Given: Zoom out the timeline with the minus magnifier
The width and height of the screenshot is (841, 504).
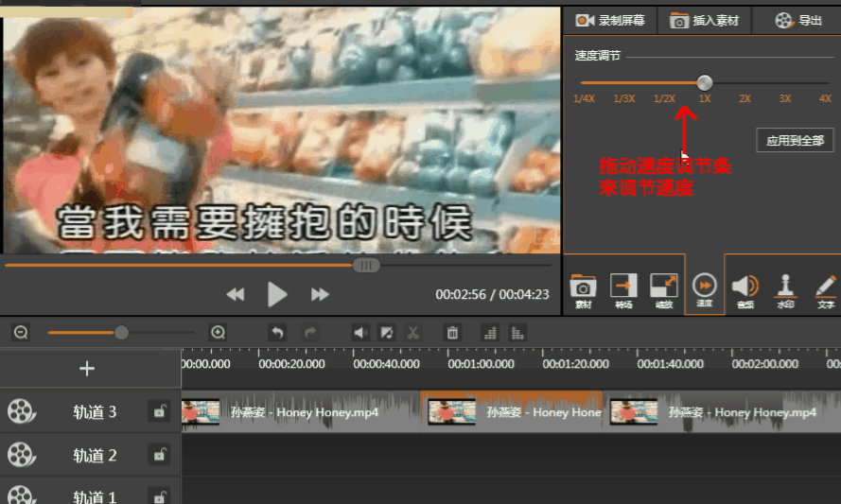Looking at the screenshot, I should pos(21,333).
